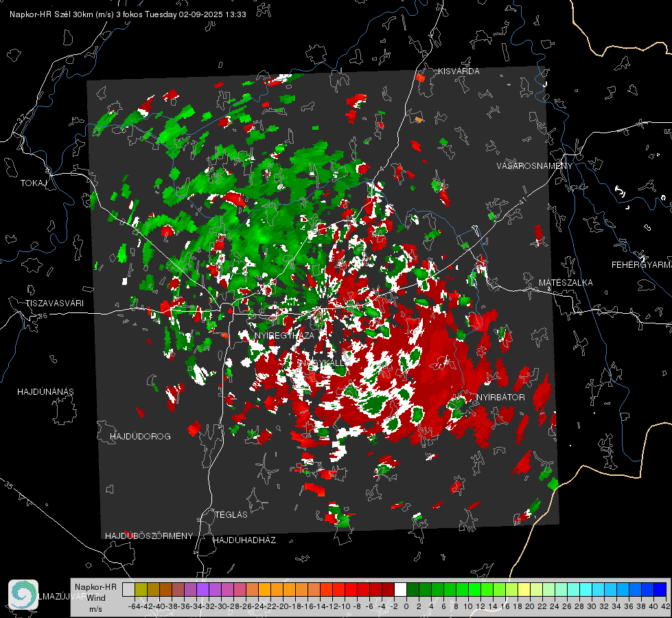672x618 pixels.
Task: Pick the olive swatch above -64
Action: coord(141,589)
